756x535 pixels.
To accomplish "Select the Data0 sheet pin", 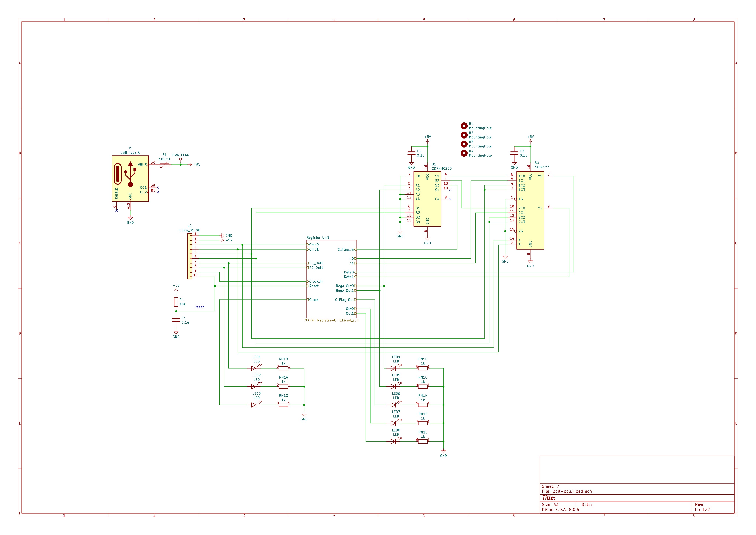I will (350, 272).
